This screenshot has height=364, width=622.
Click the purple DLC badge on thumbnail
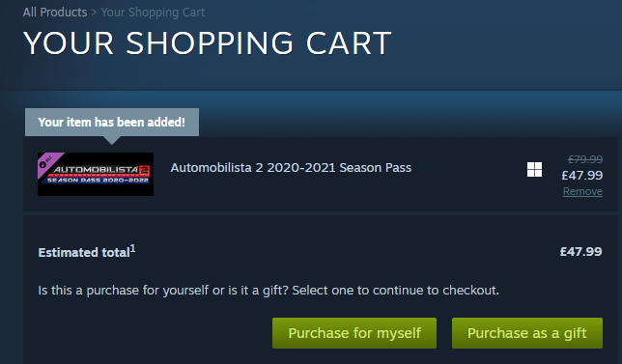point(47,162)
